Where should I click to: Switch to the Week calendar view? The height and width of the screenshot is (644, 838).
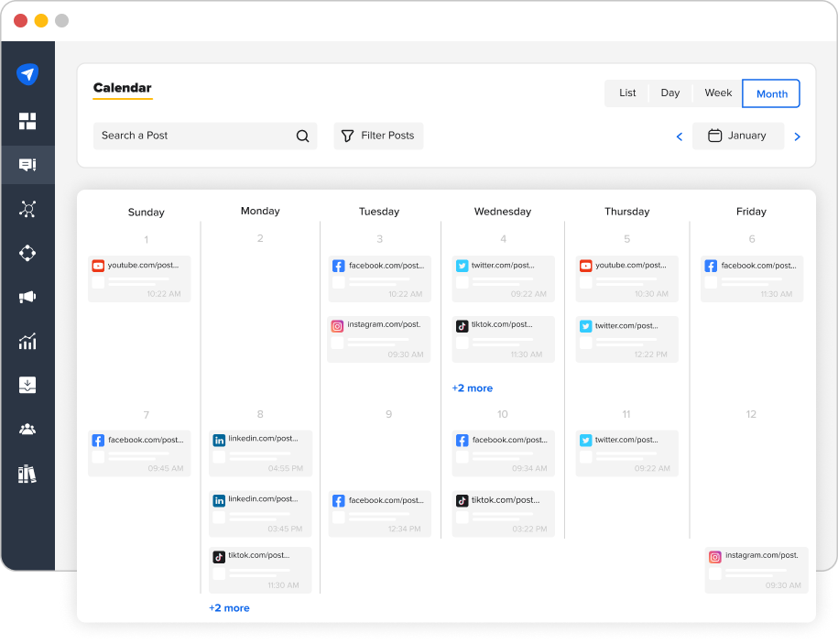pyautogui.click(x=717, y=93)
